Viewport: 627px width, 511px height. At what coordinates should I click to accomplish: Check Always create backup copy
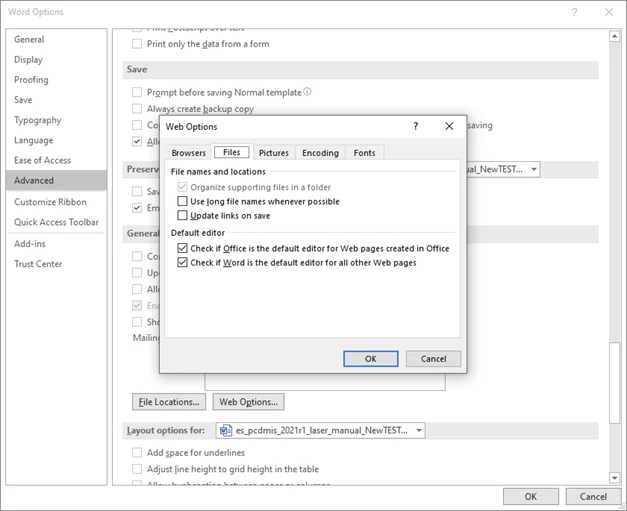(x=137, y=109)
